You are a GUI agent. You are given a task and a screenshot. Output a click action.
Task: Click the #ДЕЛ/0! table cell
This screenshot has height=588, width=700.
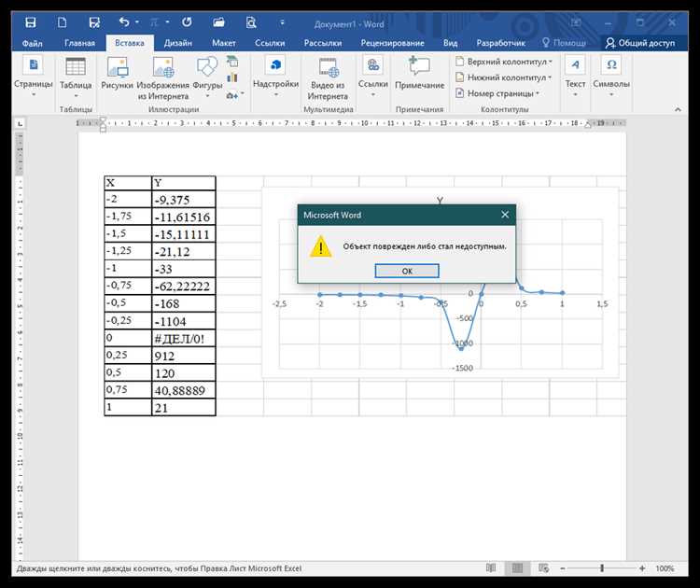pos(184,339)
